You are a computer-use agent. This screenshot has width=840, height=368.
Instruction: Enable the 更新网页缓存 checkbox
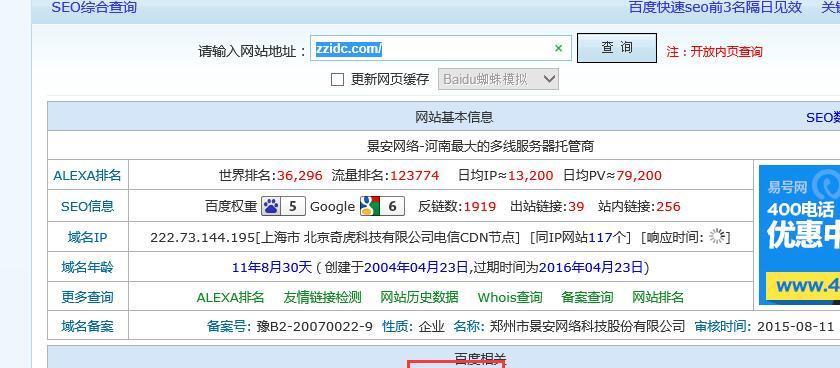pos(338,80)
